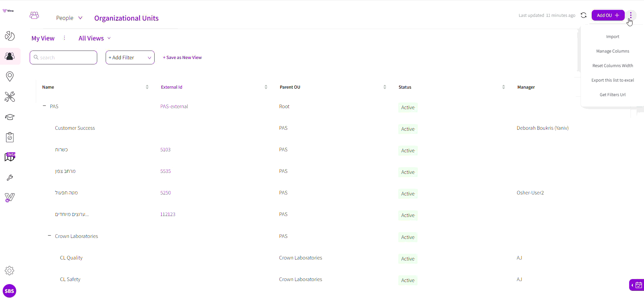Open the crossed tools sidebar icon
Viewport: 644px width, 306px height.
10,97
